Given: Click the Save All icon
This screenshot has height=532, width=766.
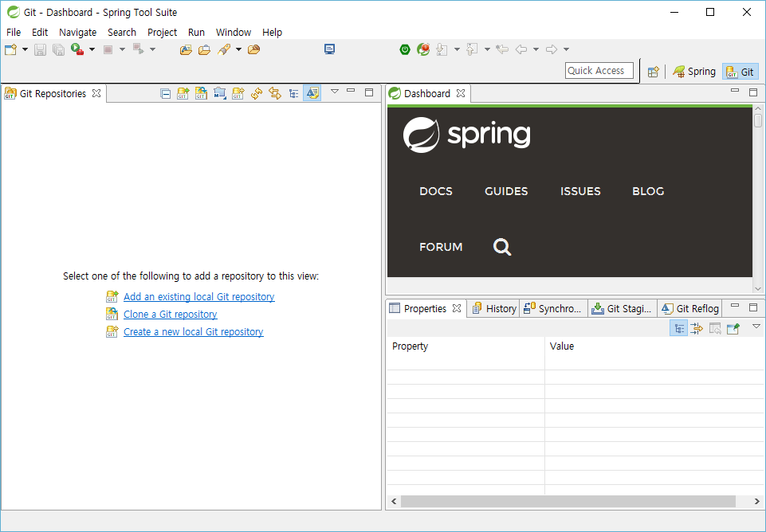Looking at the screenshot, I should tap(59, 49).
